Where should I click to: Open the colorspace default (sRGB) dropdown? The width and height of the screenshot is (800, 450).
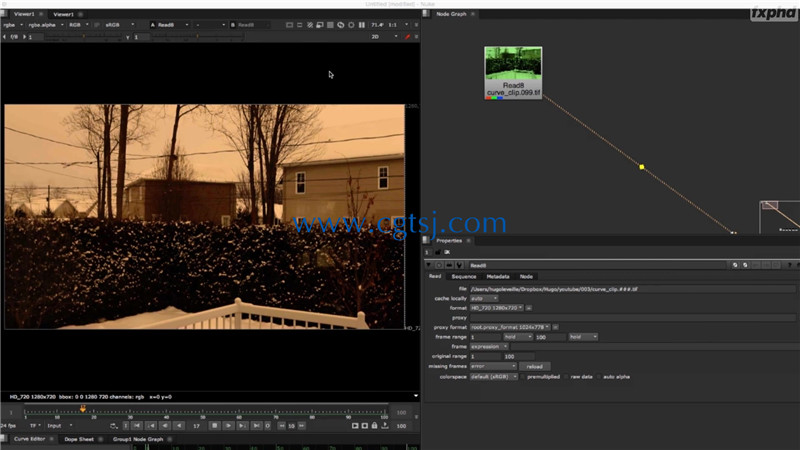coord(494,377)
